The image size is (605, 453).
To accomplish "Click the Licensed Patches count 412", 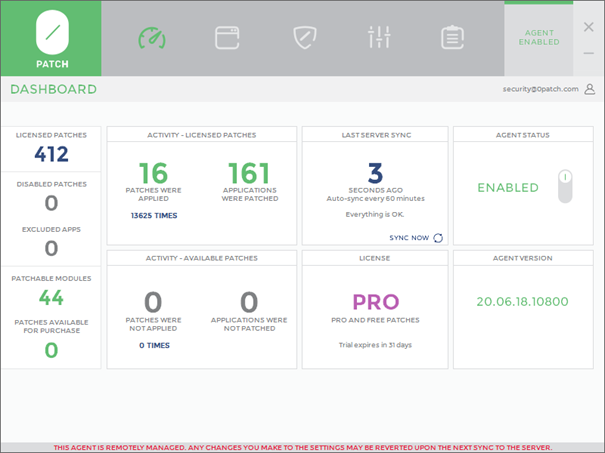I will coord(51,154).
